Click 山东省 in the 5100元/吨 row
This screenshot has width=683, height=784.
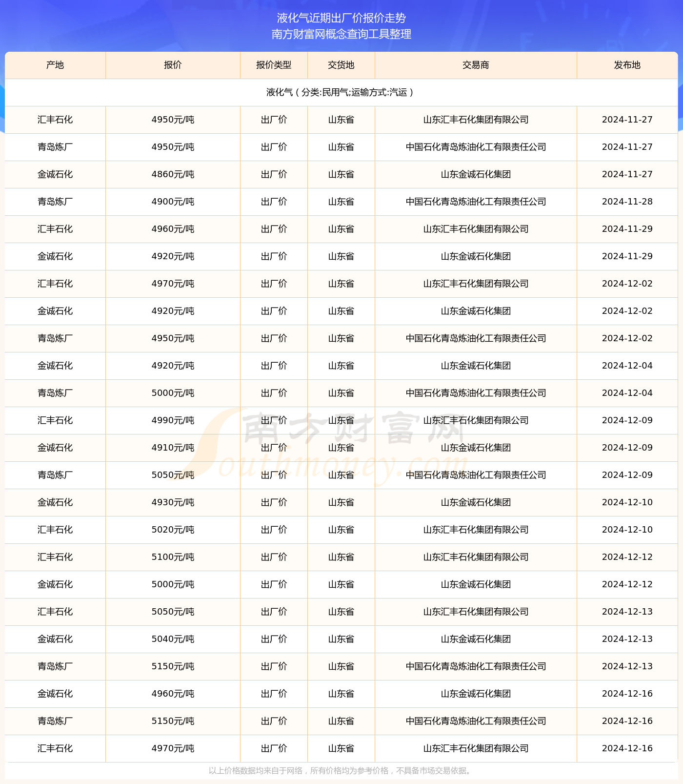click(x=341, y=557)
